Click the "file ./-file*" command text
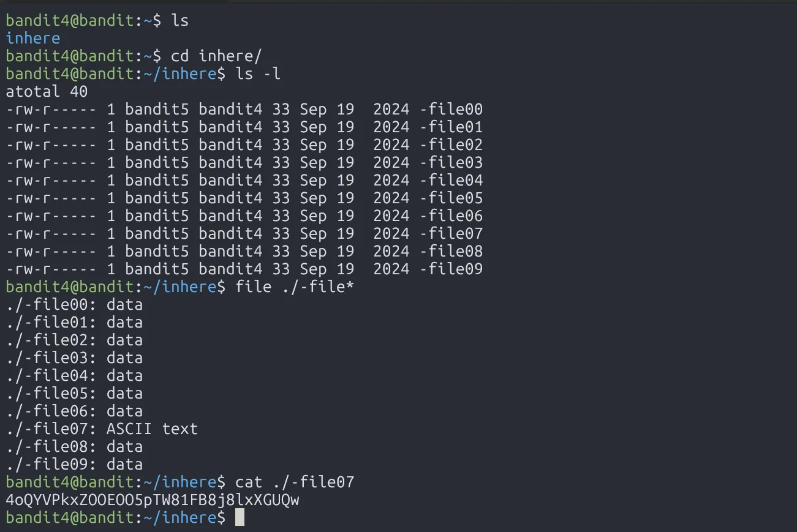Image resolution: width=797 pixels, height=532 pixels. (x=295, y=287)
